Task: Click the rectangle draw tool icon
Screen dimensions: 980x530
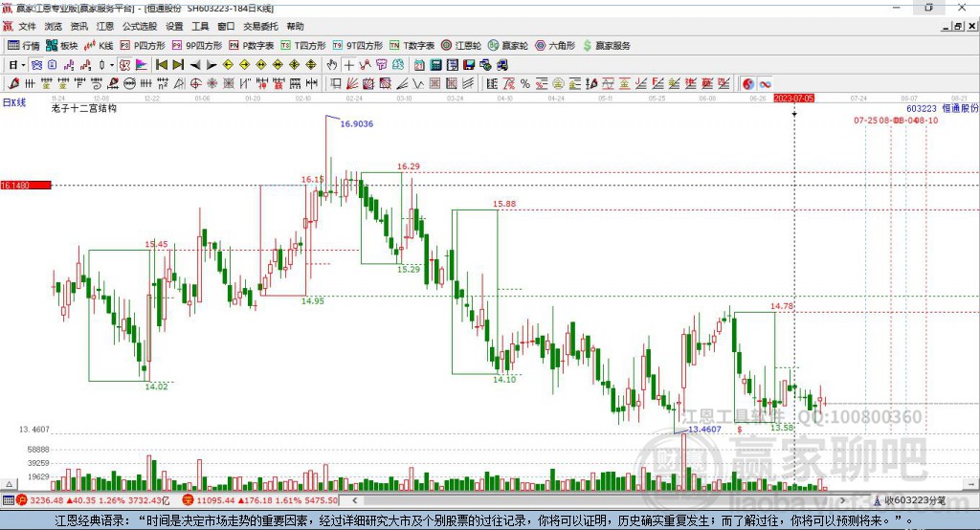Action: 335,84
